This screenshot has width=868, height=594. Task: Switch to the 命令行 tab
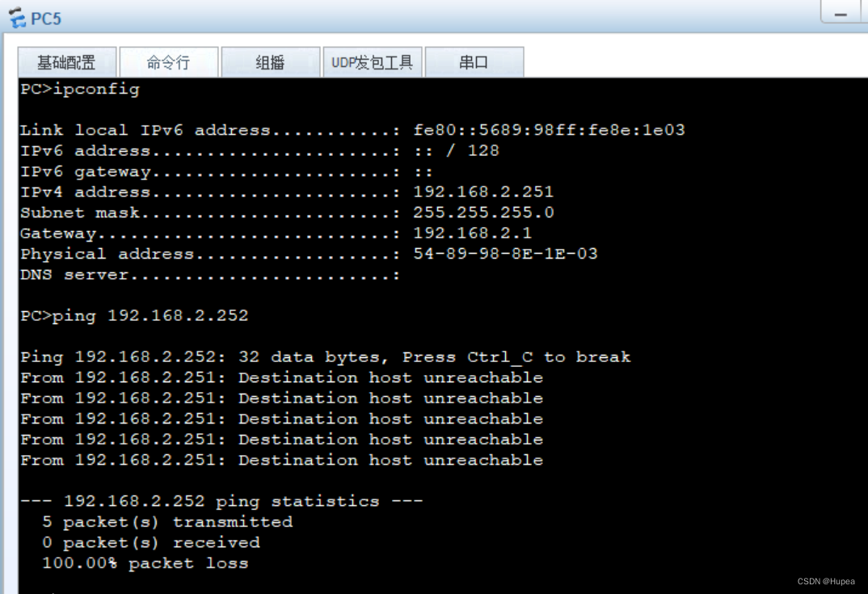coord(168,62)
